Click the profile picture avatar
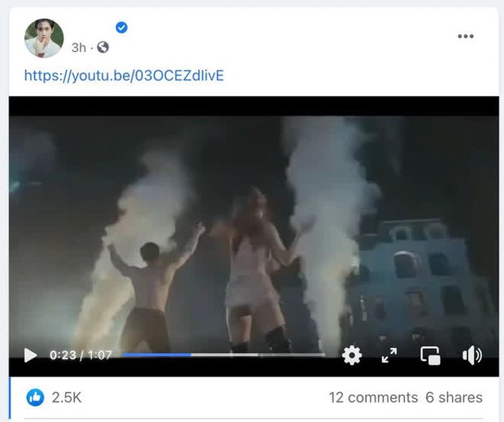504x422 pixels. click(x=43, y=37)
